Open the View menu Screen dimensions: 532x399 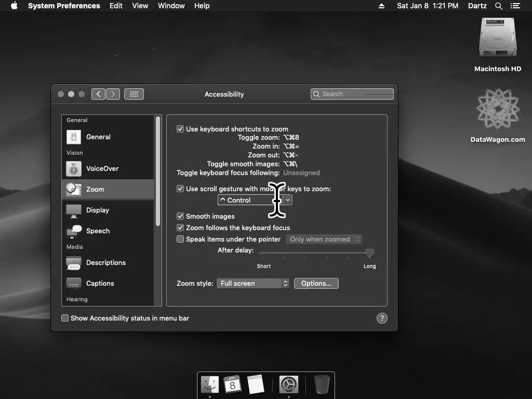pyautogui.click(x=140, y=6)
